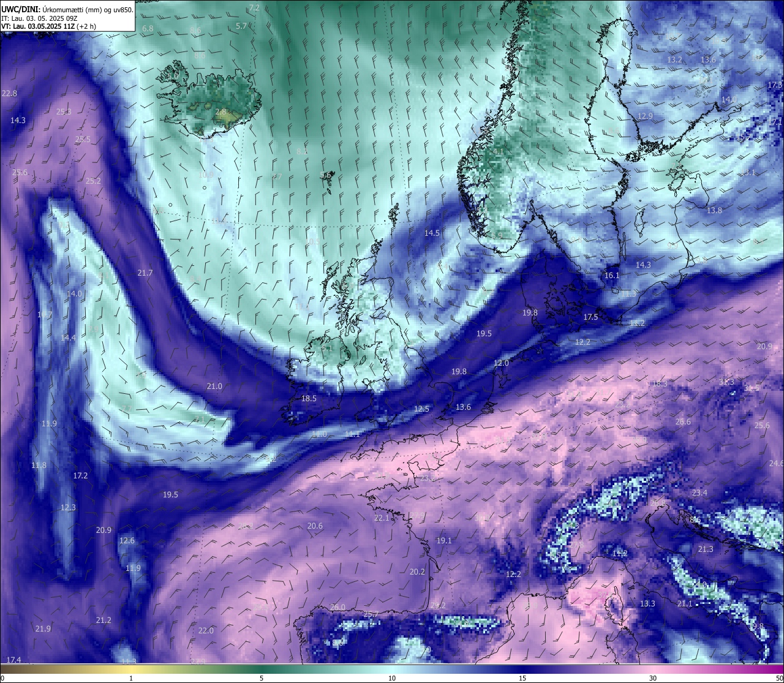
Task: Click the 20.2 value on the map
Action: (x=417, y=572)
